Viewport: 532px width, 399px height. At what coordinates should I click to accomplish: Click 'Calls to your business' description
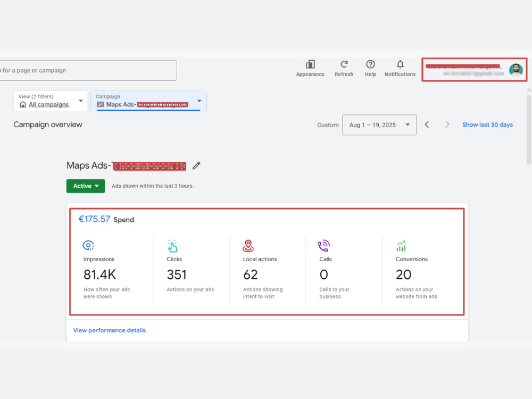click(x=334, y=293)
